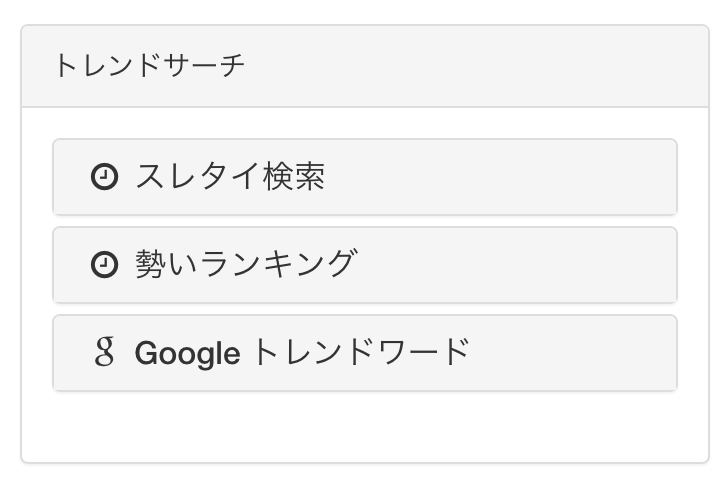Launch thread title search via its clock icon

pyautogui.click(x=104, y=177)
